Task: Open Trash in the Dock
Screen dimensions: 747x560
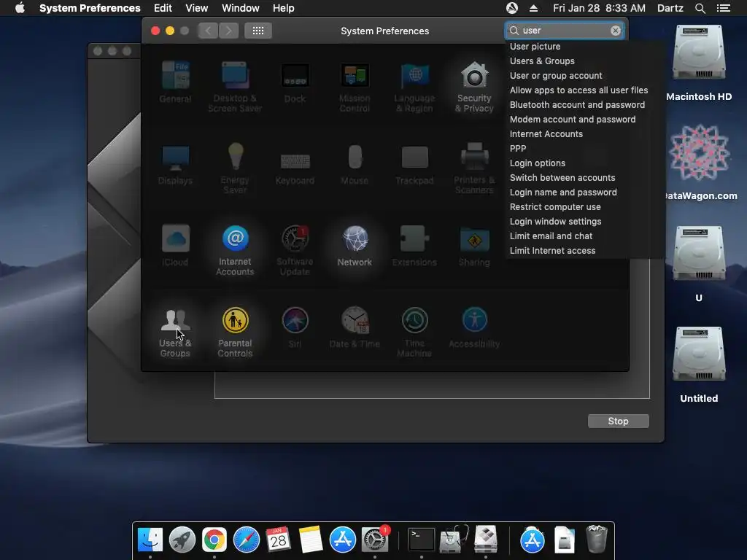Action: (x=597, y=539)
